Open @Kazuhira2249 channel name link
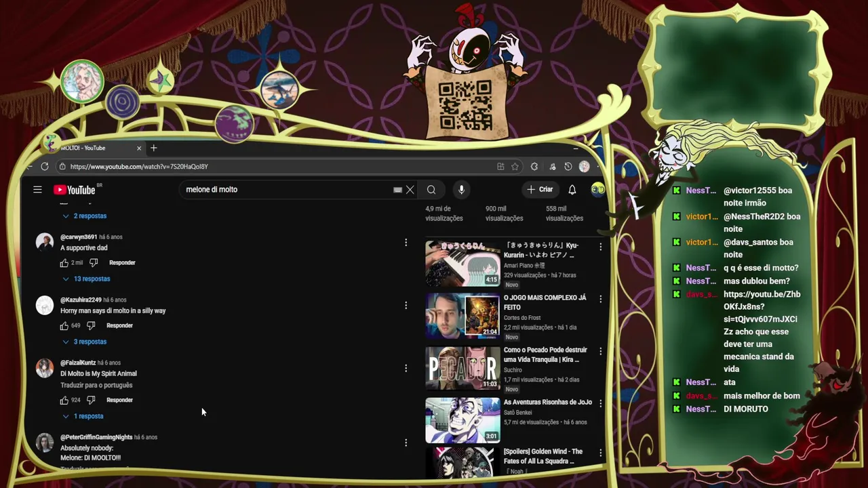Image resolution: width=868 pixels, height=488 pixels. point(81,300)
